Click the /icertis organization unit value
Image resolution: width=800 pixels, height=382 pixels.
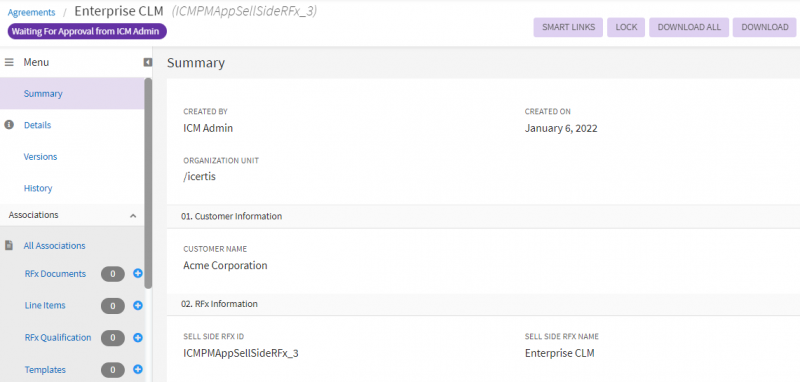click(199, 177)
